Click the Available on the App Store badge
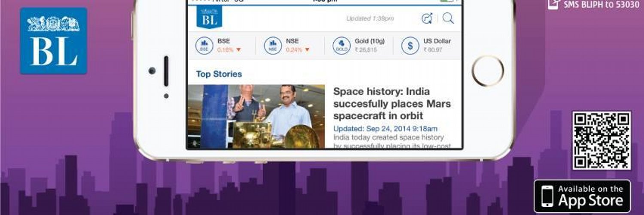The image size is (644, 215). coord(582,196)
